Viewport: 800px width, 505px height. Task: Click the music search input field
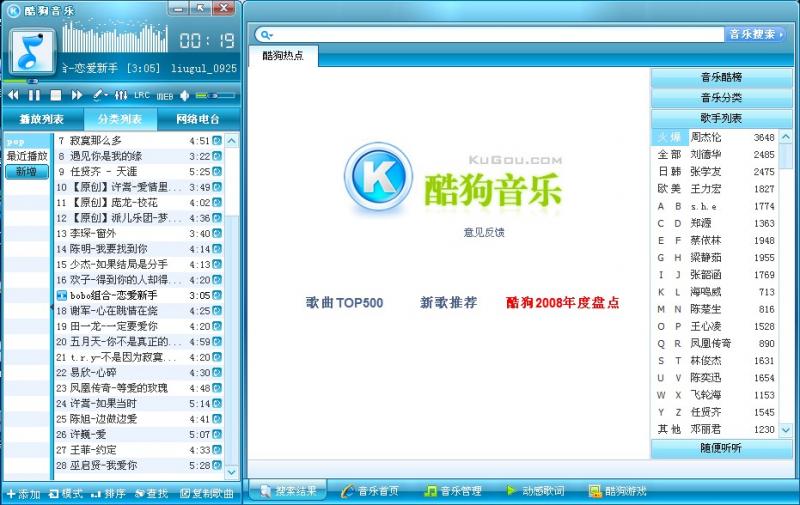[498, 35]
